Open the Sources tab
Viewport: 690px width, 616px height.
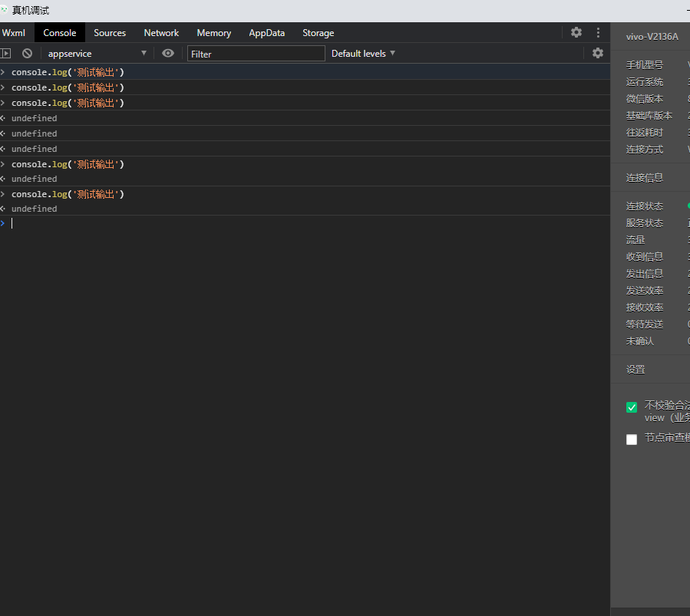point(110,33)
